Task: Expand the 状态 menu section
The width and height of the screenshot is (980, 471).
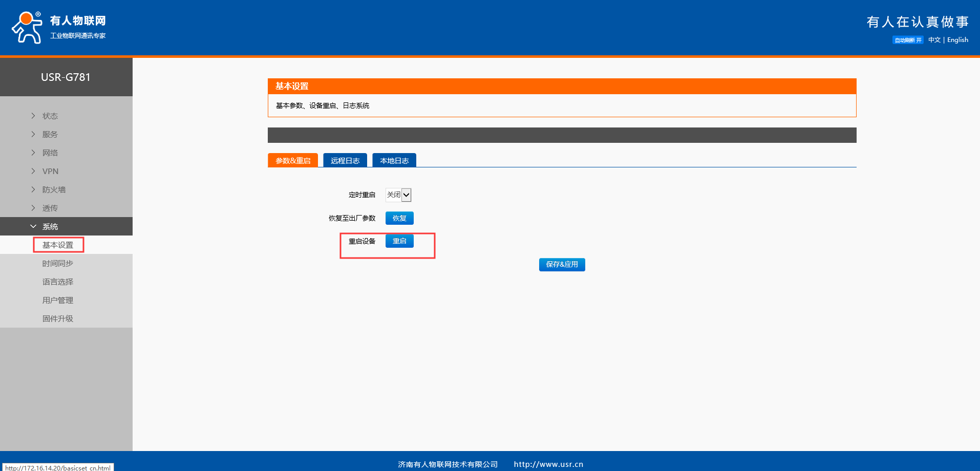Action: [x=50, y=116]
